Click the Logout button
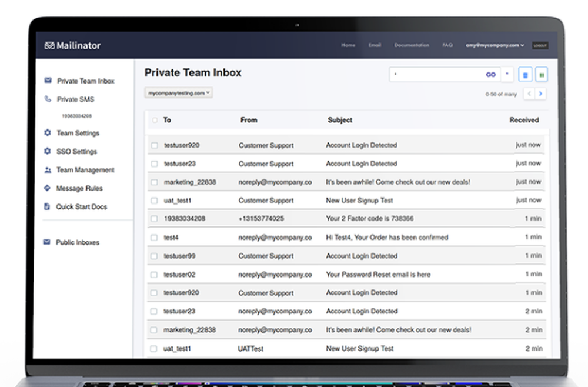This screenshot has height=387, width=588. 540,45
